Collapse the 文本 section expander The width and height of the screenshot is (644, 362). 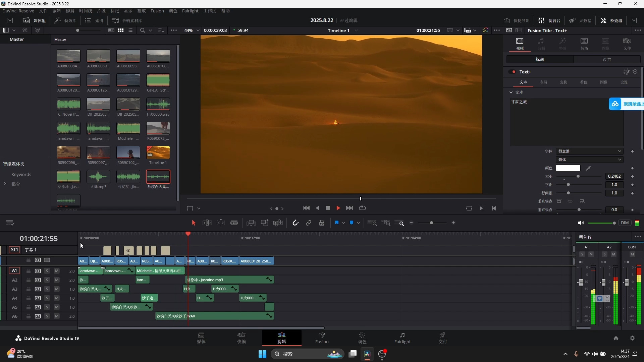pos(511,92)
